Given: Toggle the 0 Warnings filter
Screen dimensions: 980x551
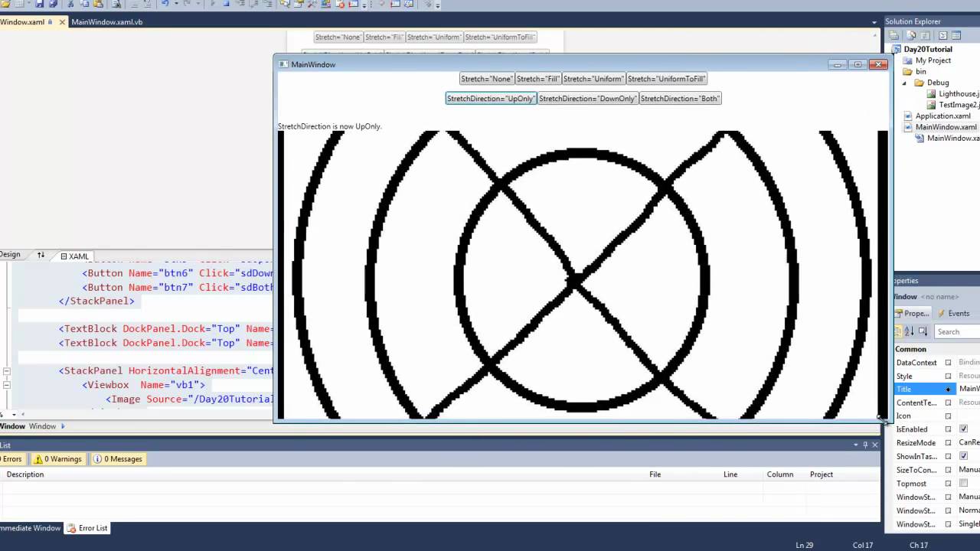Looking at the screenshot, I should (x=57, y=459).
